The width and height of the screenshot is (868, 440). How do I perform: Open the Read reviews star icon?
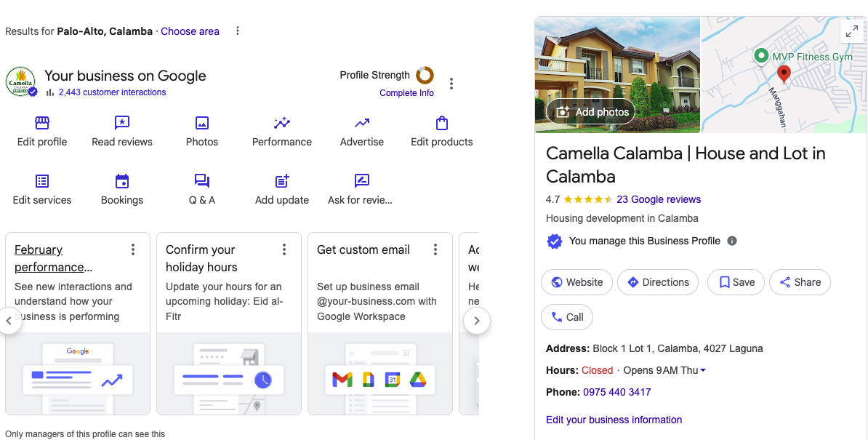(122, 123)
